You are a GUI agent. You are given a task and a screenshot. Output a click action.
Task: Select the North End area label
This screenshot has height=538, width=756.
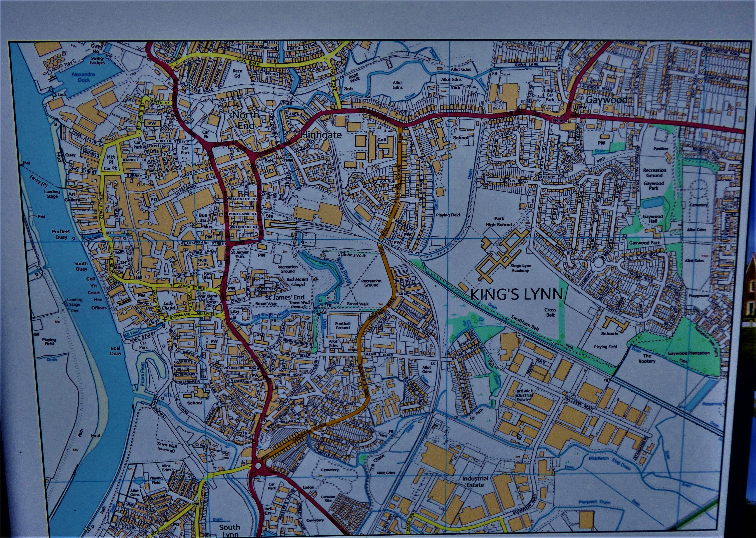[245, 120]
